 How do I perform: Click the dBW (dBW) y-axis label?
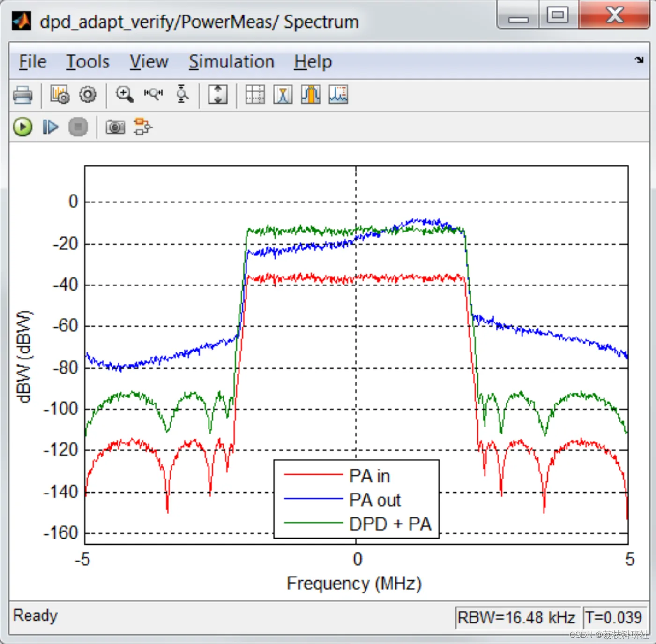[24, 356]
